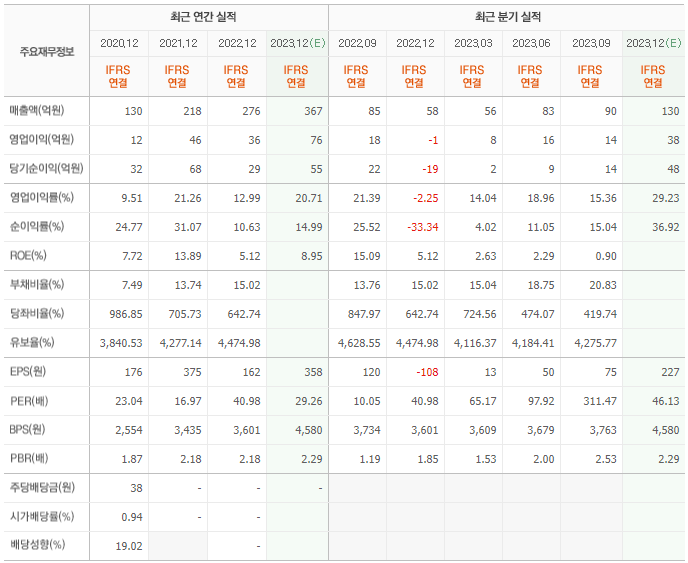Click the EPS estimate value '227'

(x=670, y=373)
